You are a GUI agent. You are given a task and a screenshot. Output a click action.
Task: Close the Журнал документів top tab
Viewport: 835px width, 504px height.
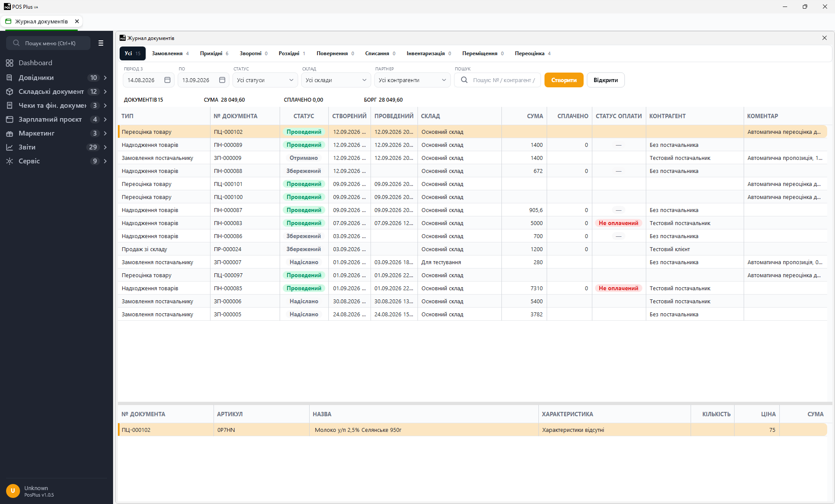click(77, 21)
